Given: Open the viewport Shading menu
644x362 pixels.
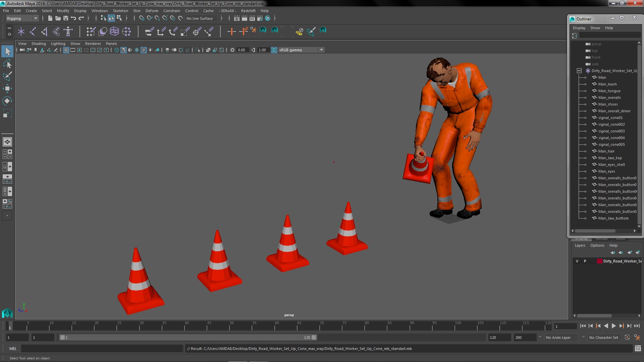Looking at the screenshot, I should (x=39, y=44).
